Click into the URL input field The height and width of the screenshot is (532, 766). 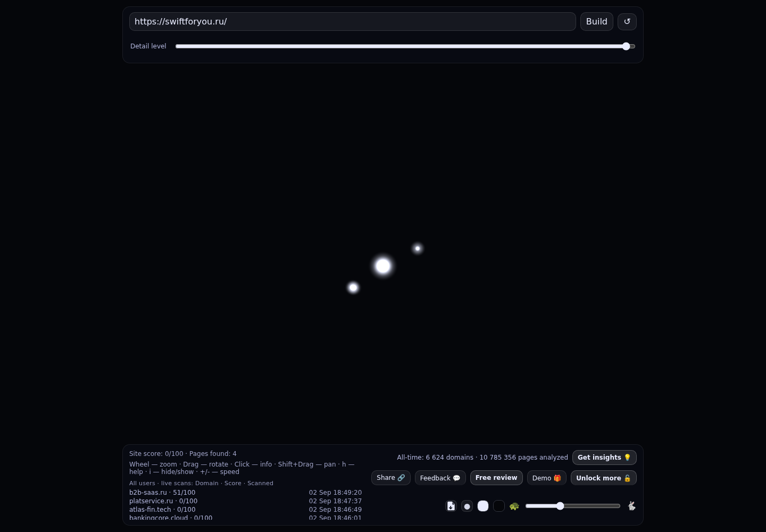click(x=352, y=22)
